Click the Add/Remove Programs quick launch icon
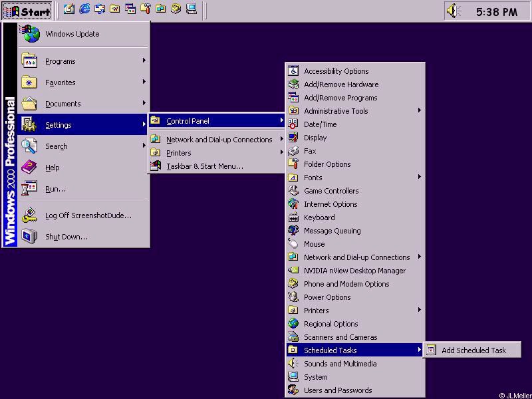This screenshot has height=399, width=532. (x=130, y=9)
